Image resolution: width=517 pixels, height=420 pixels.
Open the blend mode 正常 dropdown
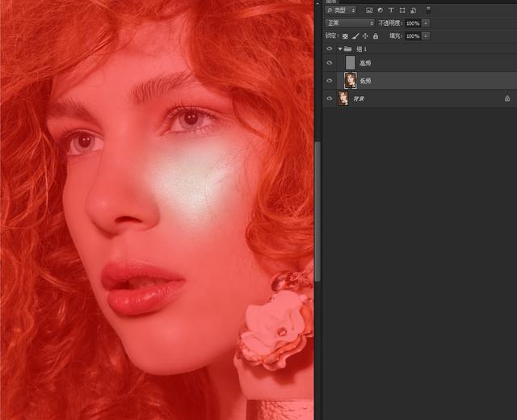(350, 23)
